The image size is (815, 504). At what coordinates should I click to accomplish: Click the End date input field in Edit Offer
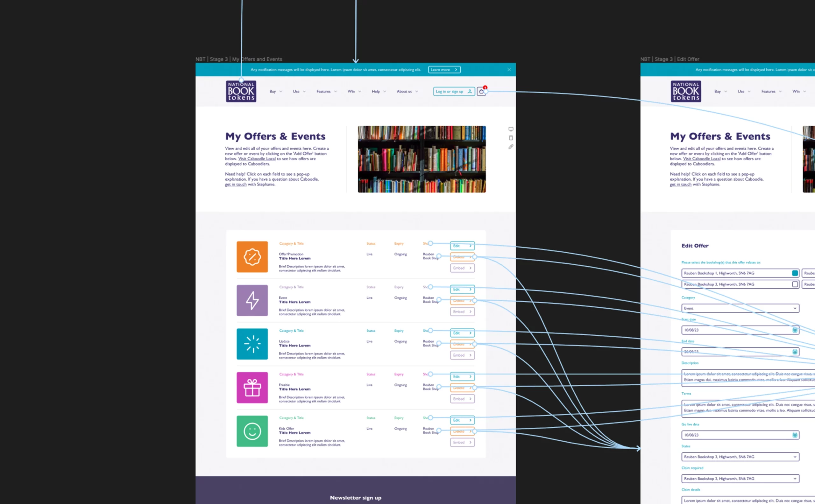pyautogui.click(x=740, y=352)
